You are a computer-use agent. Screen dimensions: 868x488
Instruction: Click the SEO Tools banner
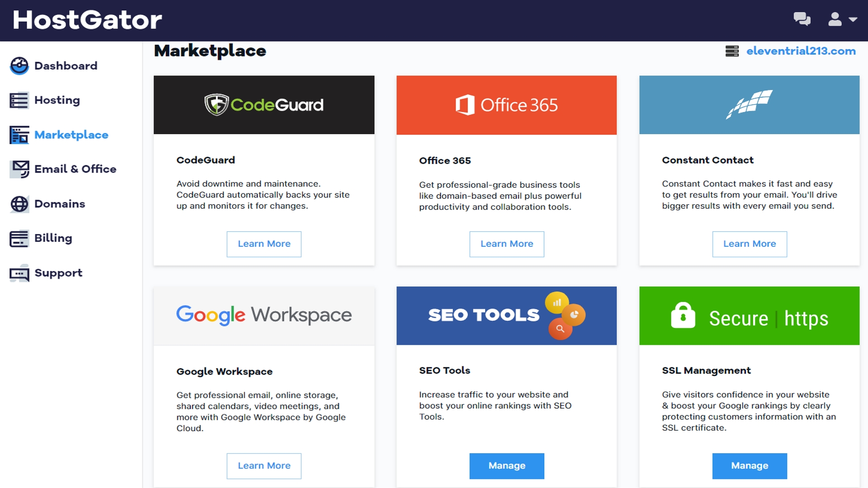tap(506, 316)
